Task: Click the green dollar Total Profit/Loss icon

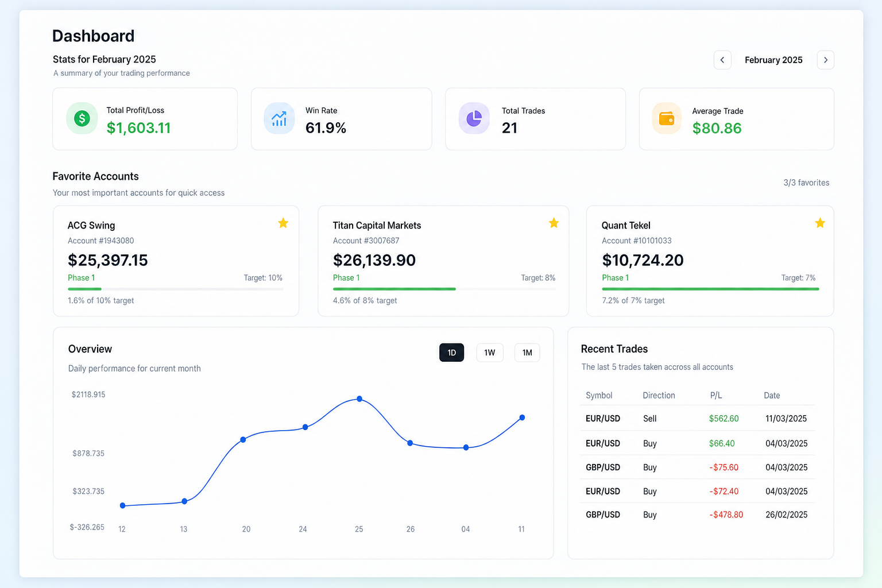Action: coord(82,118)
